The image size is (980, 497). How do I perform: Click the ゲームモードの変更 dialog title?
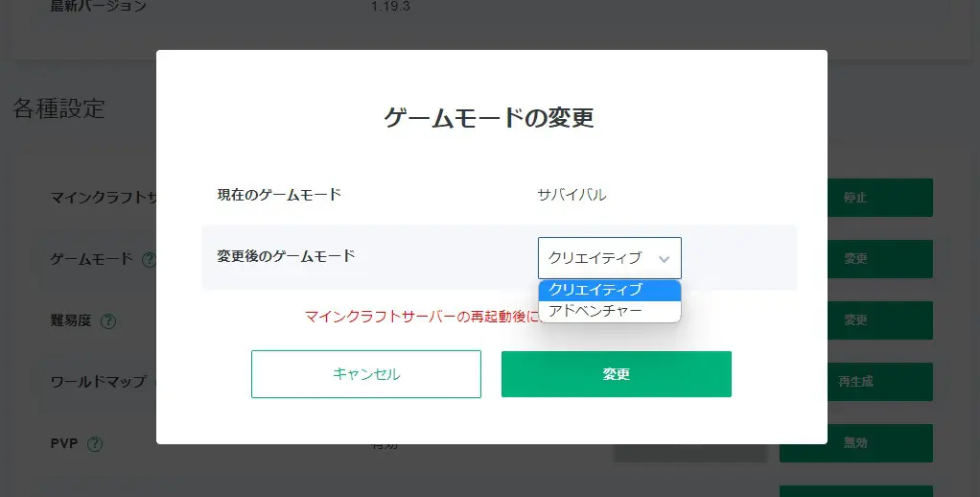coord(489,118)
